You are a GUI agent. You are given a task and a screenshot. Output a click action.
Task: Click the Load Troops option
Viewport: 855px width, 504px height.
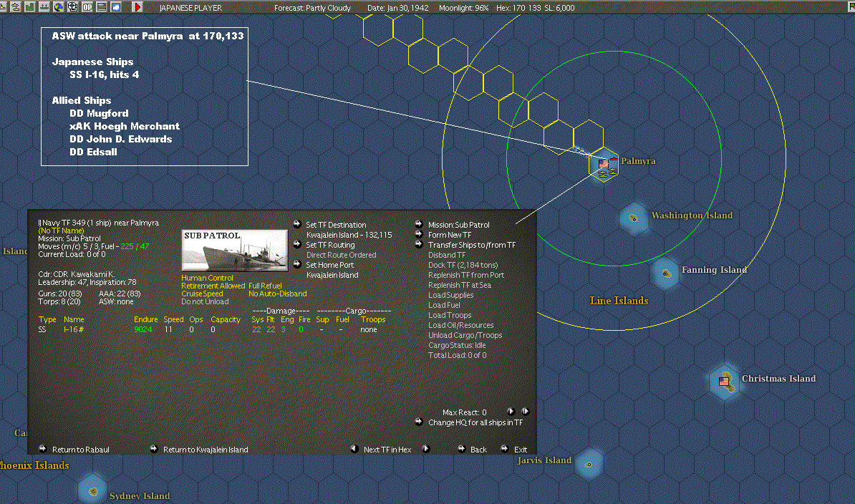click(450, 315)
